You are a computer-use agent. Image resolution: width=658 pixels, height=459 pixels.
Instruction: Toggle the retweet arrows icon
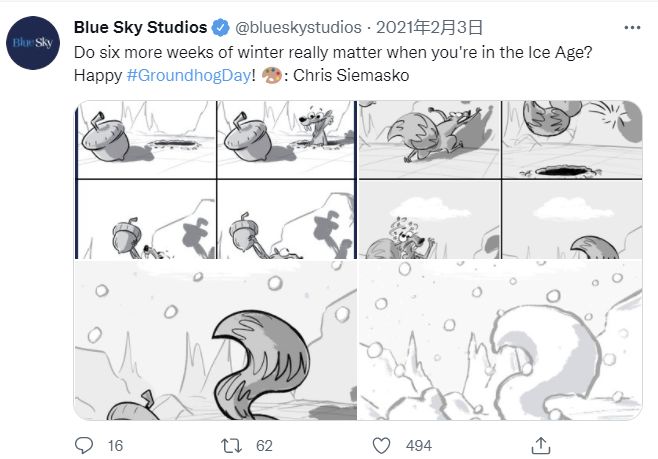[232, 445]
